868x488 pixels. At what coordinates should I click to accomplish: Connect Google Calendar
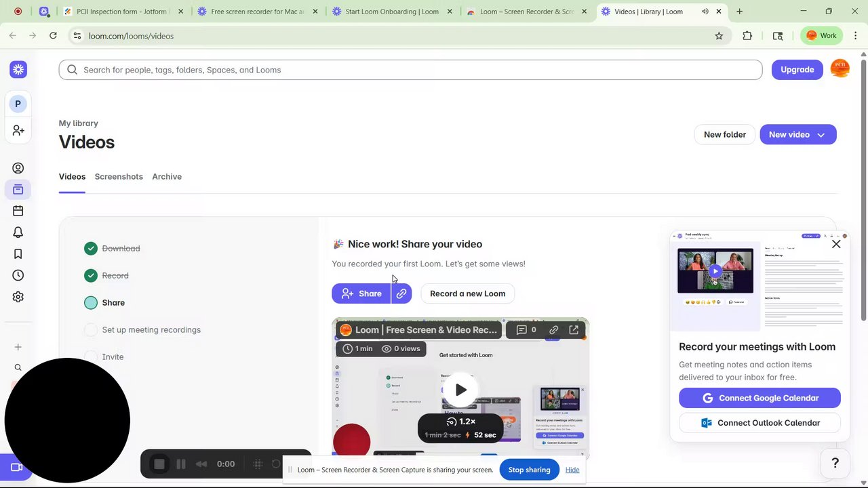(759, 398)
